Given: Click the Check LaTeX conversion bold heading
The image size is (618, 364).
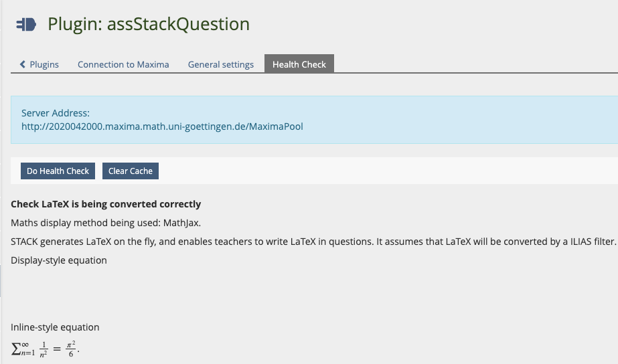Looking at the screenshot, I should (106, 204).
